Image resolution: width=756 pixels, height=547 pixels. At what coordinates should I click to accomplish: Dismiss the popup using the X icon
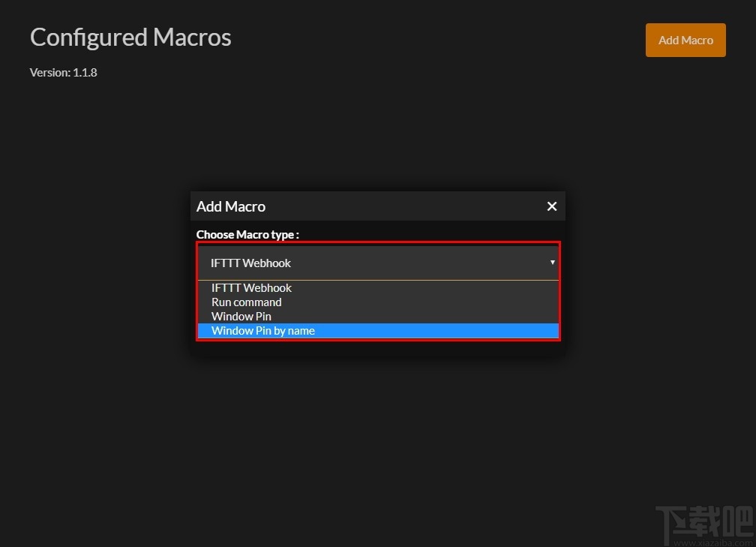click(552, 206)
